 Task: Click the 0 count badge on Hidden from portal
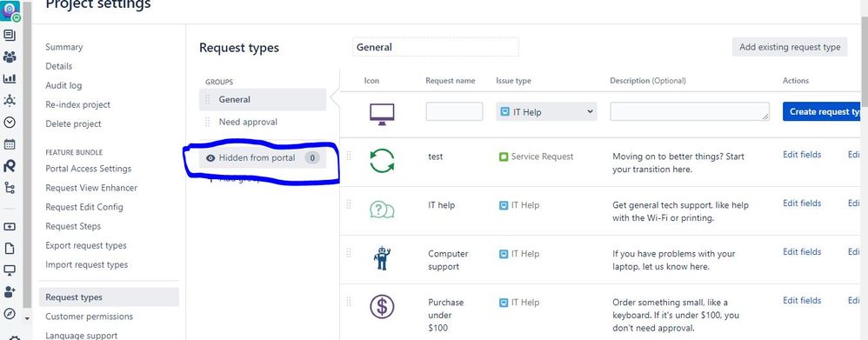coord(312,158)
